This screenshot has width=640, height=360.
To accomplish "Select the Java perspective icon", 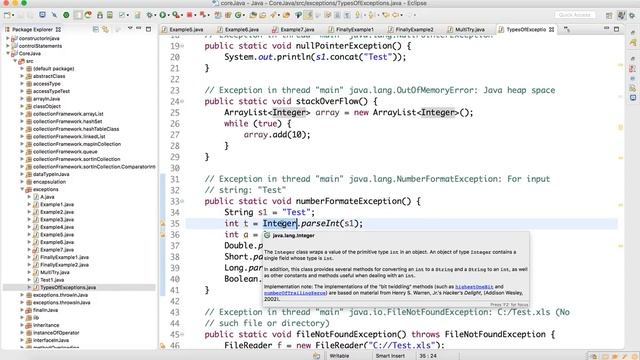I will (x=621, y=16).
